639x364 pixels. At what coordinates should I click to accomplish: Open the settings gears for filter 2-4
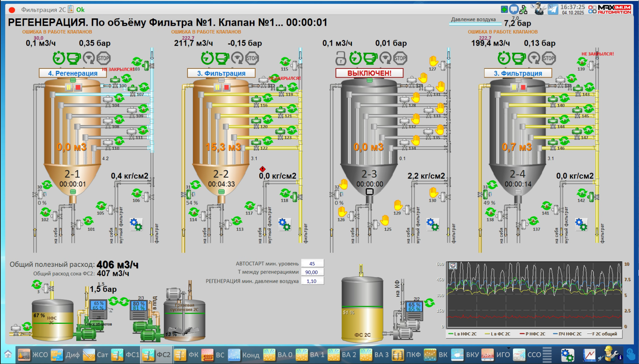pos(581,224)
